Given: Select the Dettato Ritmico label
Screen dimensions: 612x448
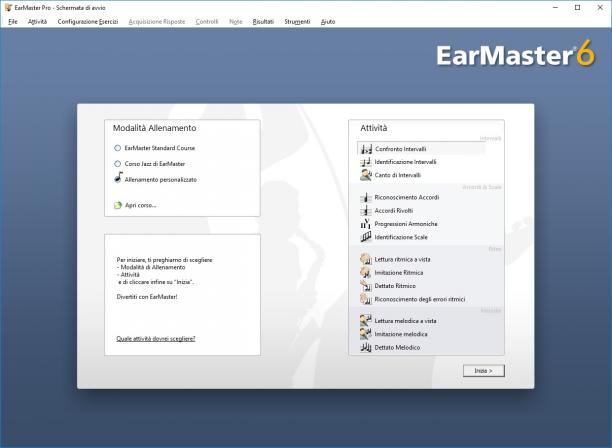Looking at the screenshot, I should tap(395, 286).
